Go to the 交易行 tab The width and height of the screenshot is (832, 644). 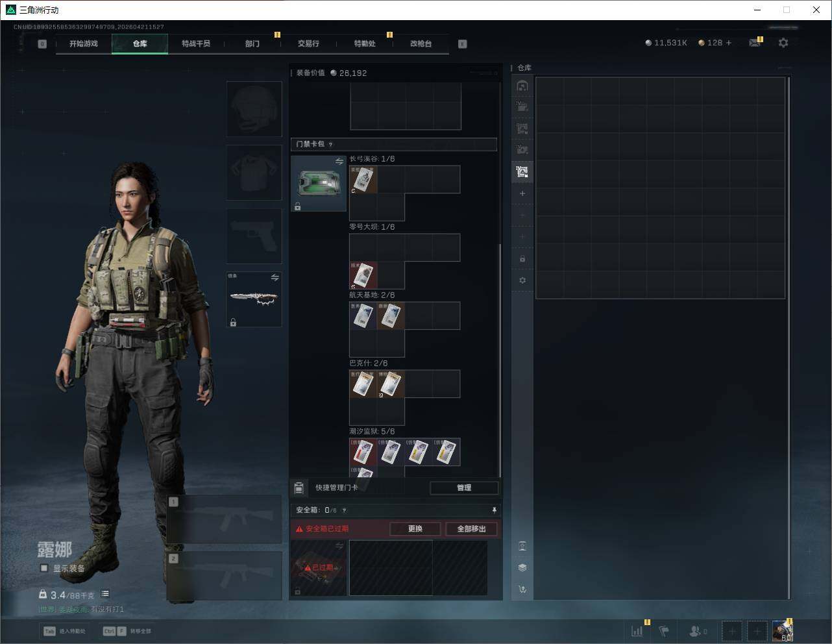click(308, 43)
